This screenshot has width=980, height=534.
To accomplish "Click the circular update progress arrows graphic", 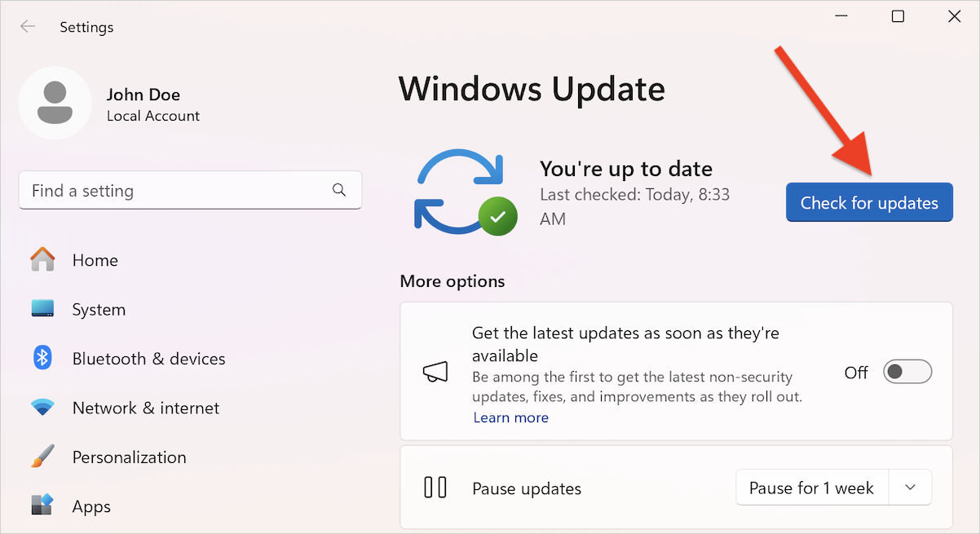I will click(x=461, y=190).
